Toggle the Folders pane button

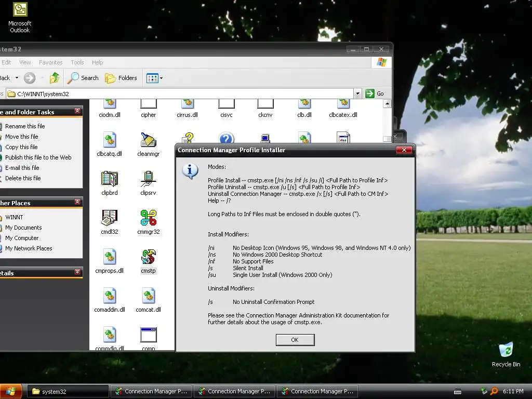point(121,78)
